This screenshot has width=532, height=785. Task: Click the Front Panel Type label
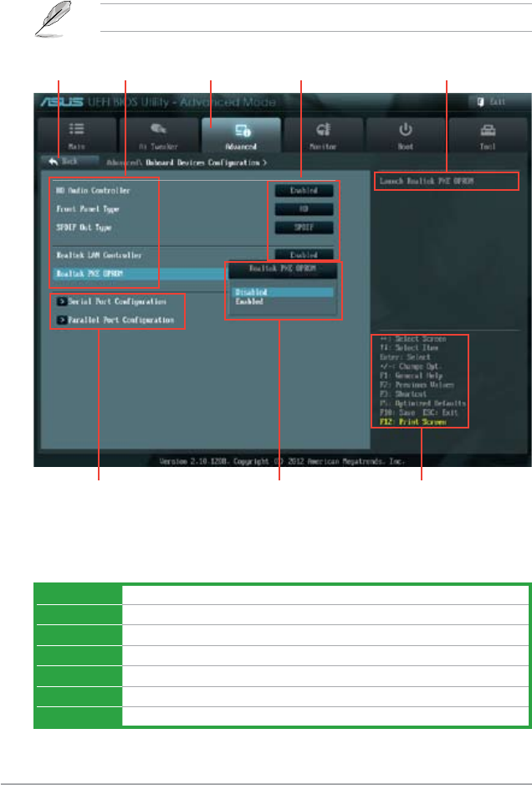click(88, 209)
